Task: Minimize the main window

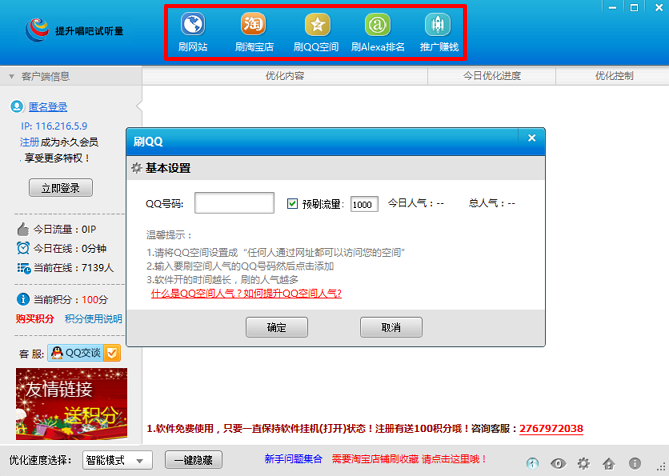Action: click(612, 7)
